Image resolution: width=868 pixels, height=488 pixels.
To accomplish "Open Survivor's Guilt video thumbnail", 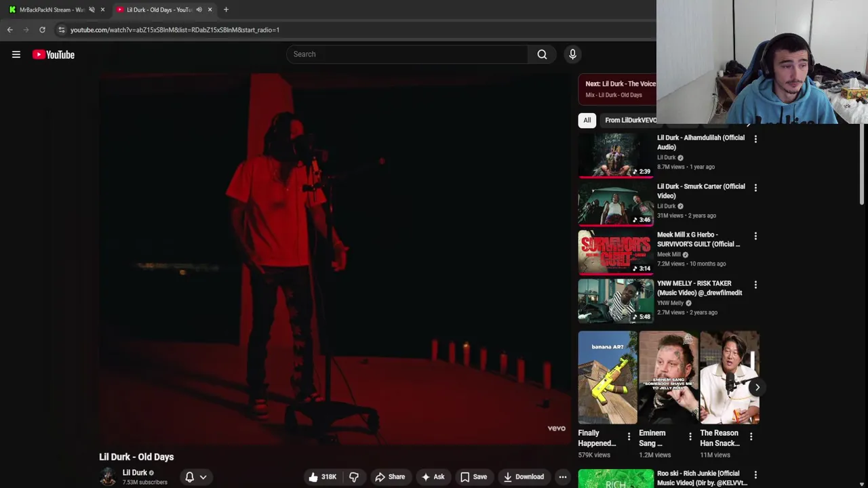I will (x=616, y=252).
